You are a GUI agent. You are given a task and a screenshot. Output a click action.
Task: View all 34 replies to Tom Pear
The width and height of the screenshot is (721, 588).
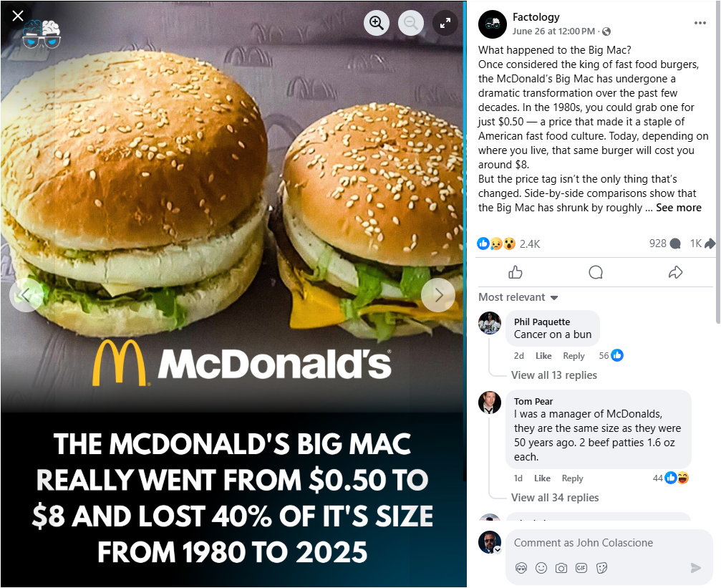click(x=555, y=497)
